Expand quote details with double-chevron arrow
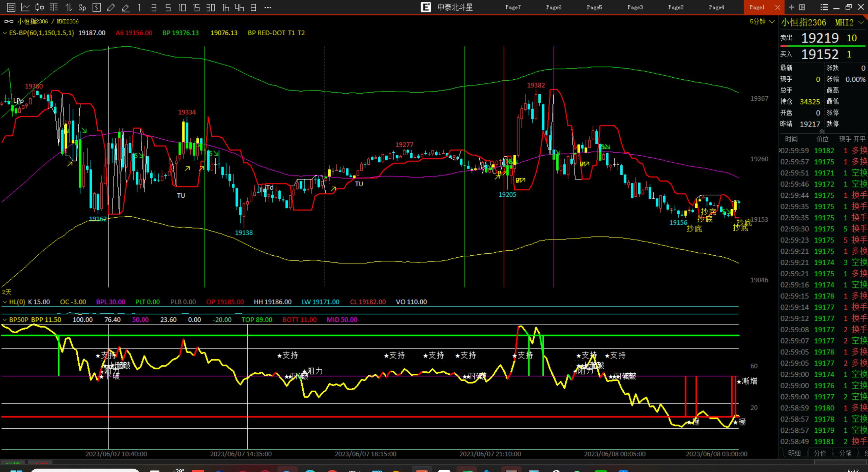Image resolution: width=868 pixels, height=472 pixels. pyautogui.click(x=822, y=131)
